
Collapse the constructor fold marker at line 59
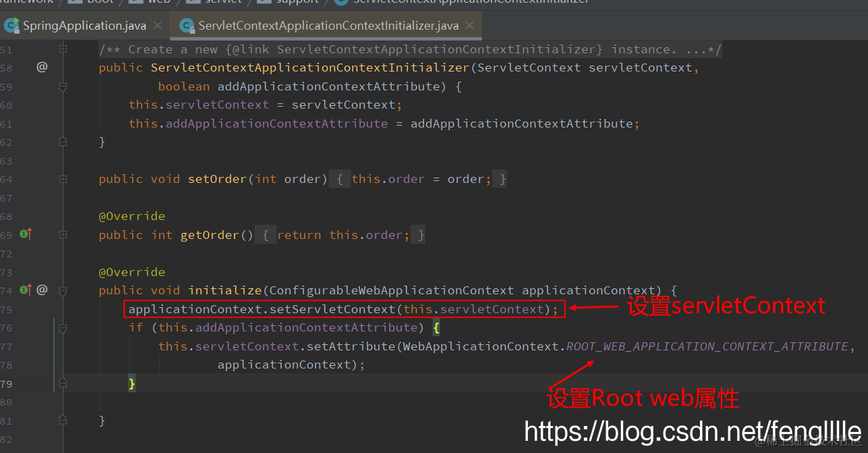[63, 86]
